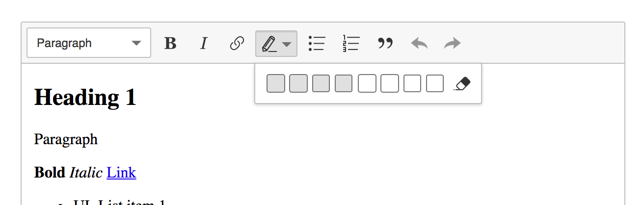The width and height of the screenshot is (644, 205).
Task: Click the Paragraph dropdown arrow triangle
Action: 137,43
